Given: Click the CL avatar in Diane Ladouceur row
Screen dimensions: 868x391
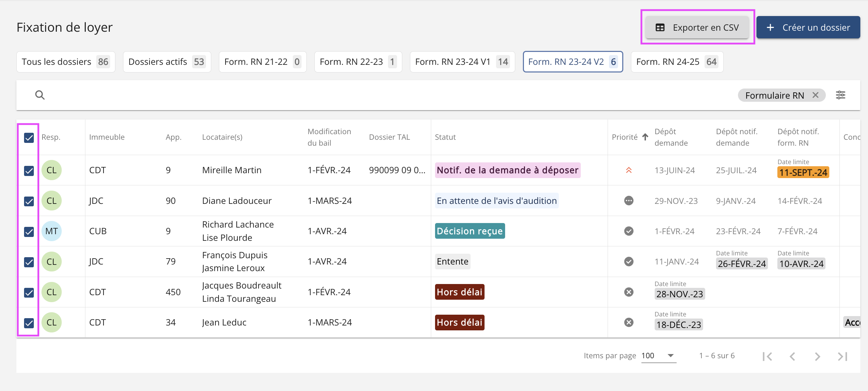Looking at the screenshot, I should point(52,201).
